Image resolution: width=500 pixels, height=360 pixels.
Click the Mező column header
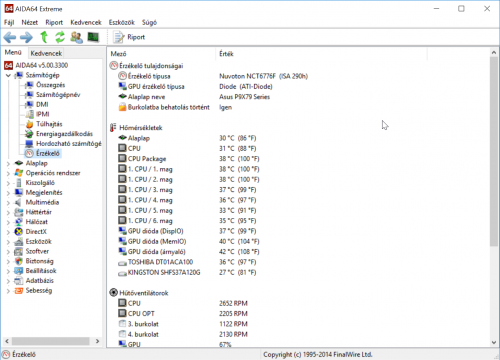click(x=162, y=54)
